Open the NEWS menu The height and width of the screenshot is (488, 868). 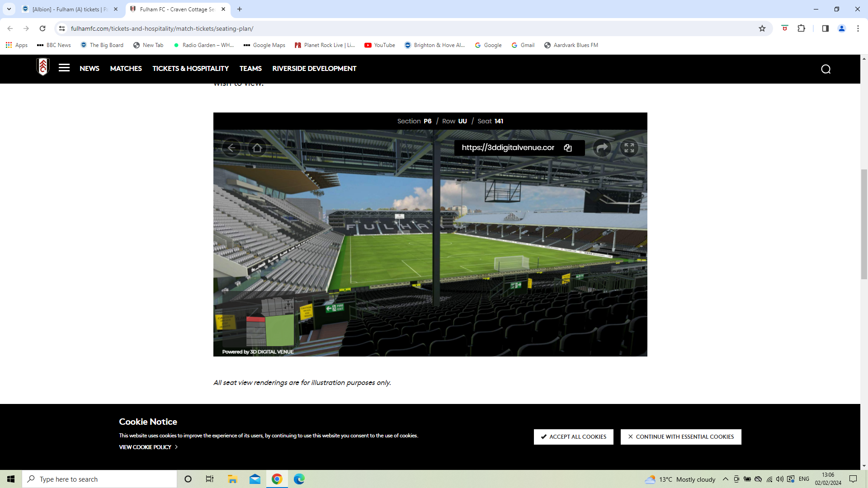click(x=90, y=69)
